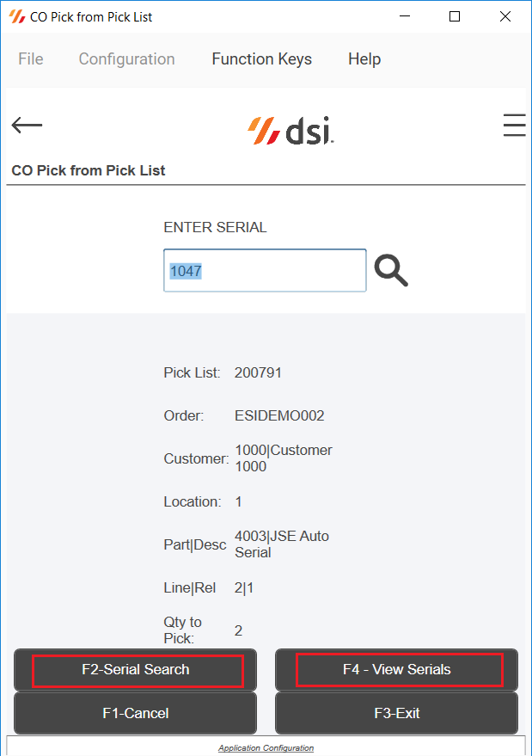
Task: Open the Function Keys menu
Action: [261, 58]
